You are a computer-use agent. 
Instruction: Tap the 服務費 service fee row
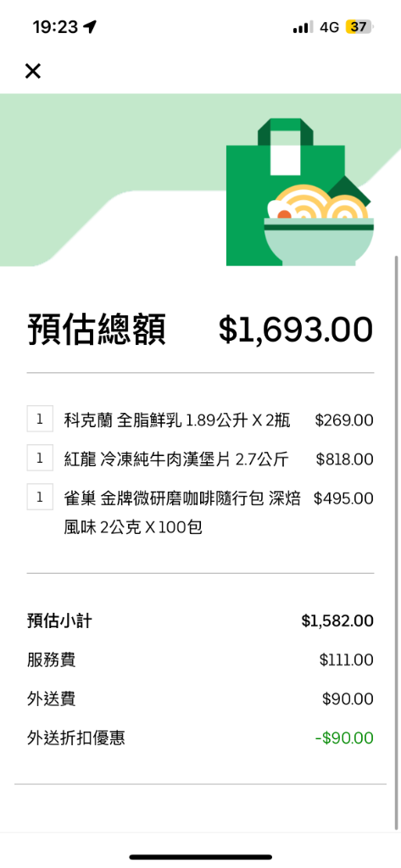(x=200, y=659)
